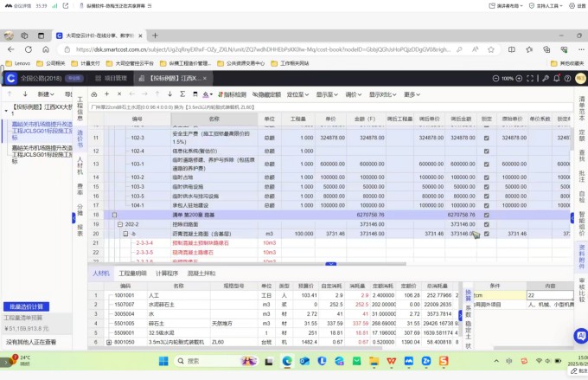Toggle the 锁定 checkbox for row 104-1
This screenshot has width=588, height=380.
click(486, 204)
